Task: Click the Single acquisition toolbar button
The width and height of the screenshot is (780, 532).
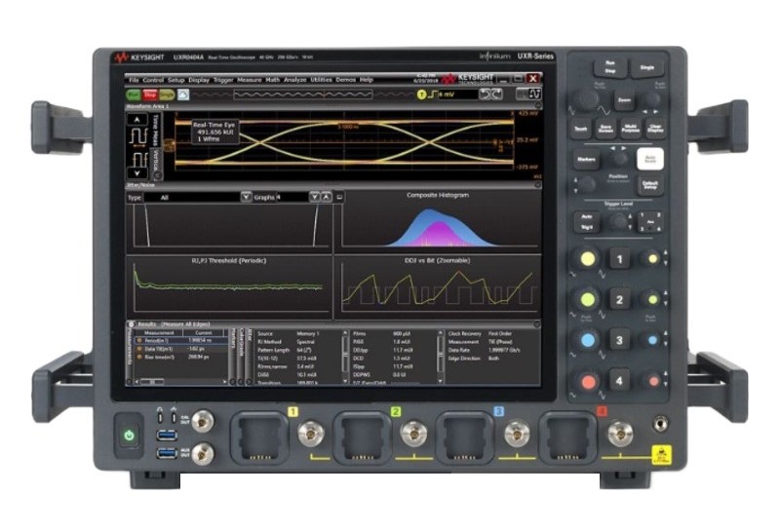Action: (167, 95)
